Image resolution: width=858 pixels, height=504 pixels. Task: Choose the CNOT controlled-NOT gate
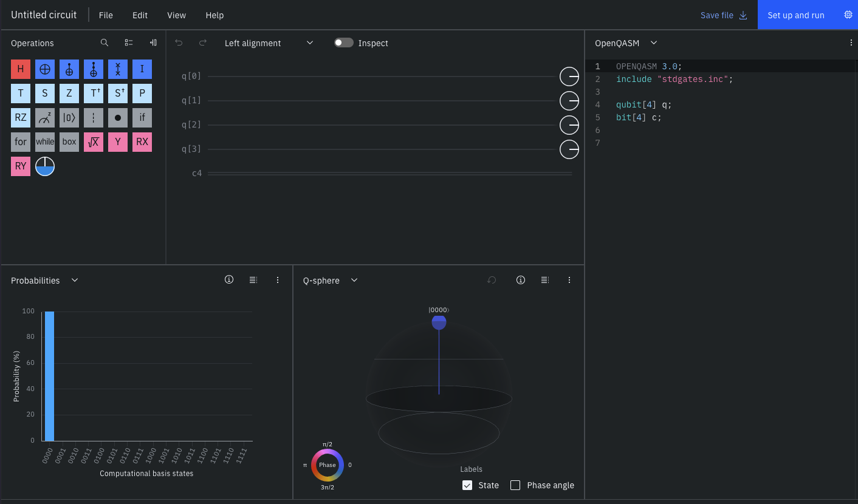pyautogui.click(x=69, y=69)
